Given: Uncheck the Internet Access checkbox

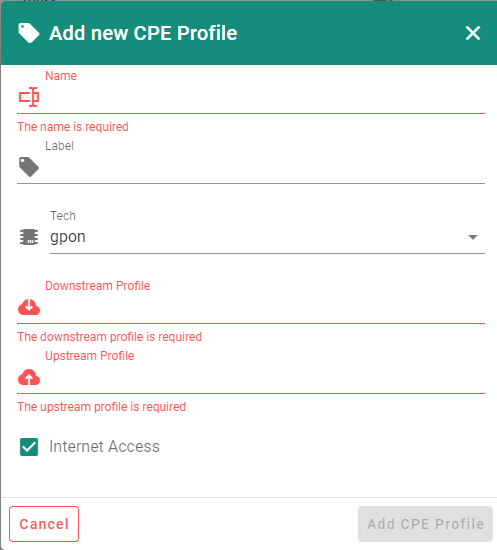Looking at the screenshot, I should [x=29, y=447].
